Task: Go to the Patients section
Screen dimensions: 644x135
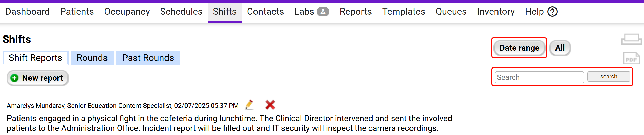Action: pyautogui.click(x=77, y=12)
